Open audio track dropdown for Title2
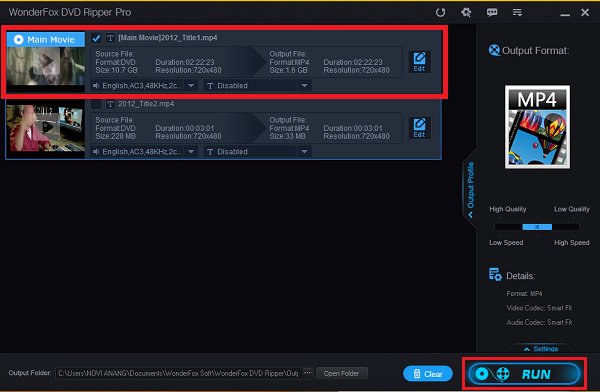The image size is (600, 392). [191, 152]
